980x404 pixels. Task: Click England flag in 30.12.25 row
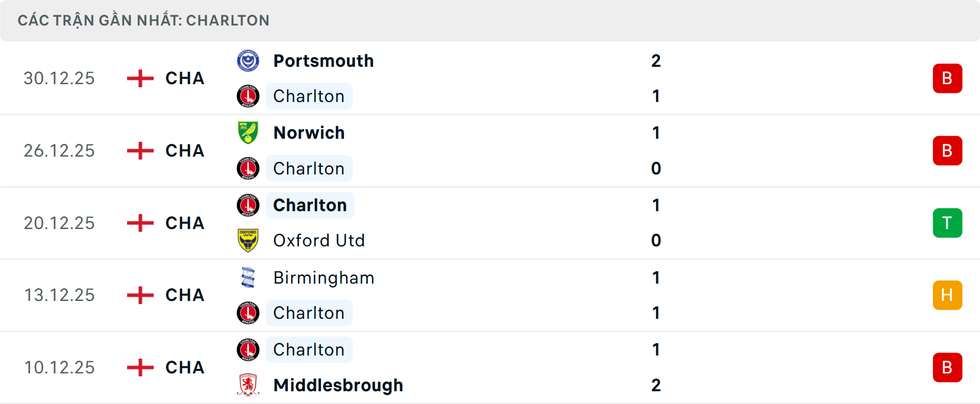(140, 79)
